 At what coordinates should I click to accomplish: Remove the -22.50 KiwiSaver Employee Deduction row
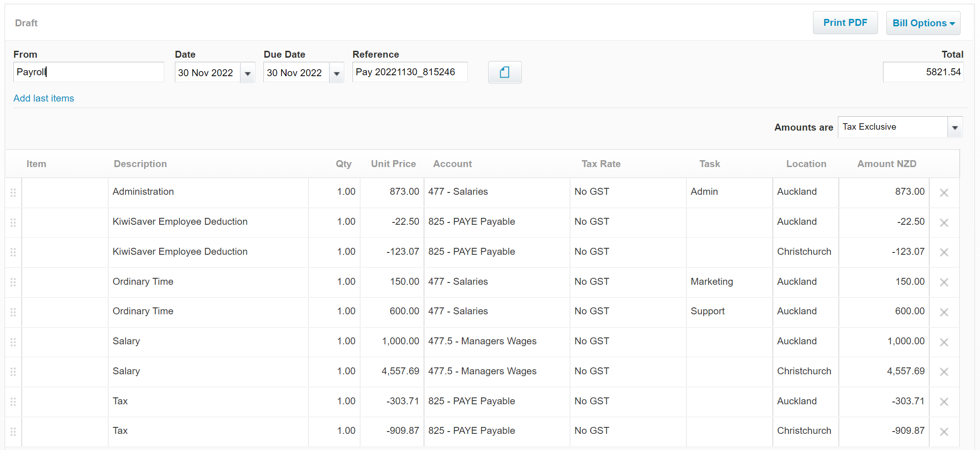click(x=944, y=222)
